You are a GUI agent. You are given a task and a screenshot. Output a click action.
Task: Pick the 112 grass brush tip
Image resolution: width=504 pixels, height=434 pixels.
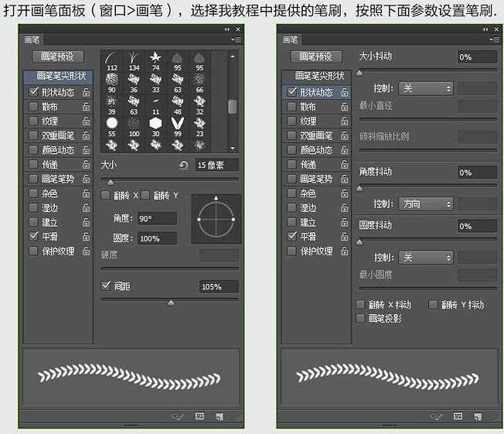click(112, 61)
